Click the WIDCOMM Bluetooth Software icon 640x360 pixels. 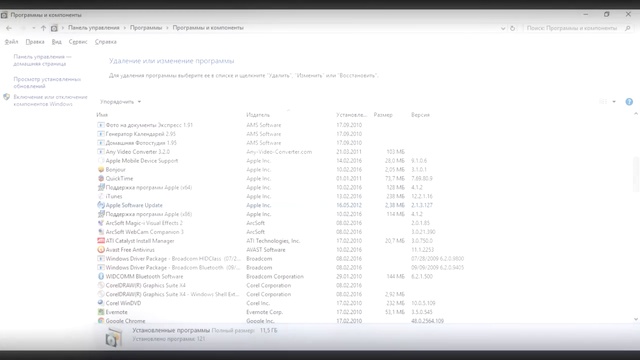point(101,276)
